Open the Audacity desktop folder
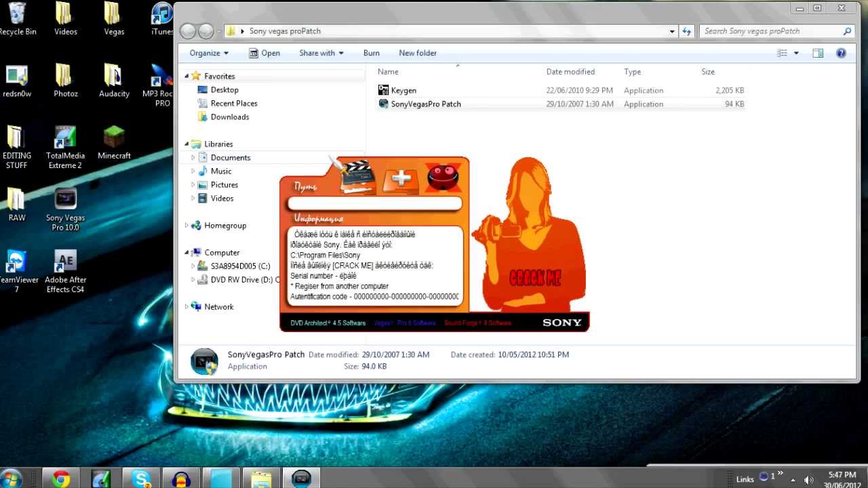 [114, 81]
